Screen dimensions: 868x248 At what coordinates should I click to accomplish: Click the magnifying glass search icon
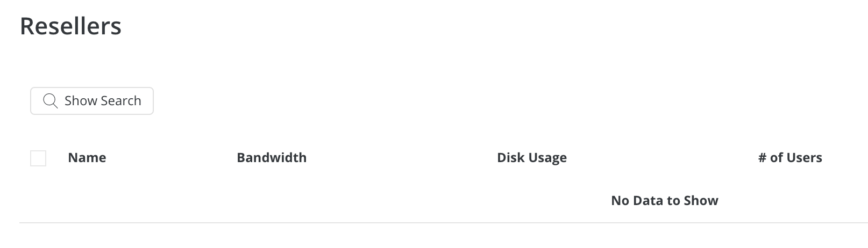50,101
